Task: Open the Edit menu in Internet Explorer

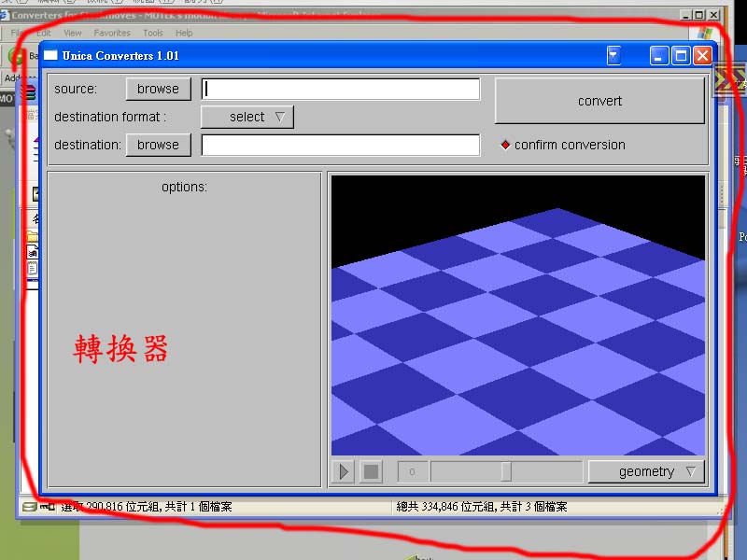Action: [x=43, y=33]
